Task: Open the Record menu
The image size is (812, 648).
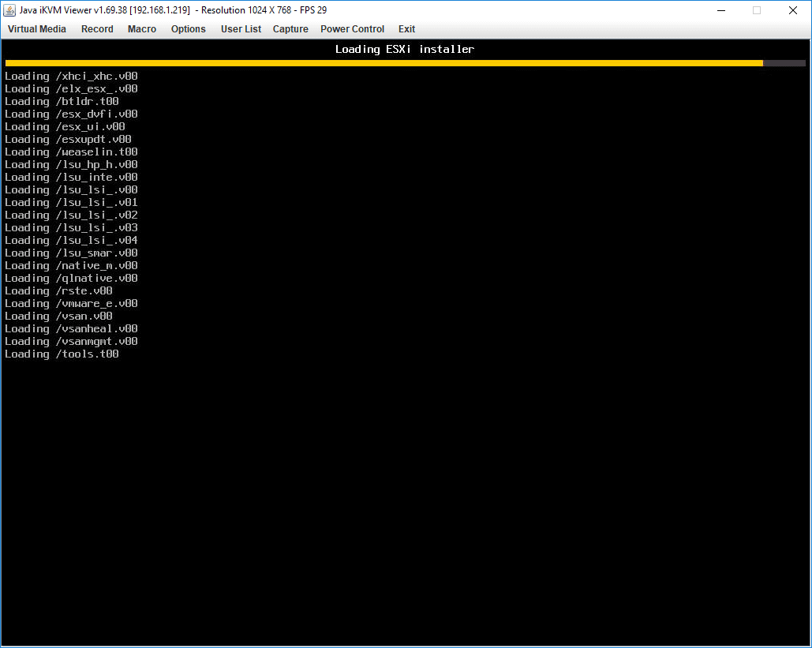Action: coord(97,29)
